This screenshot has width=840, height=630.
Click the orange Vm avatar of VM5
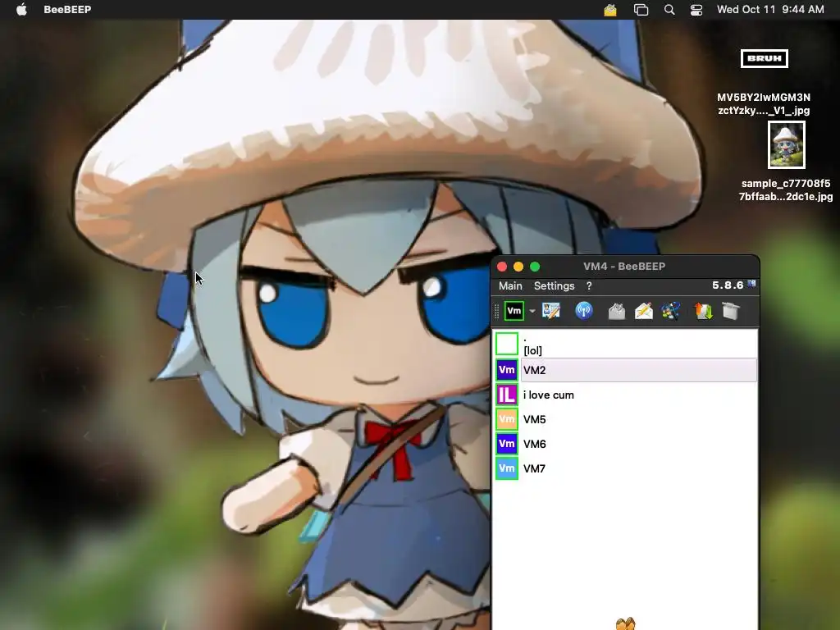(506, 419)
